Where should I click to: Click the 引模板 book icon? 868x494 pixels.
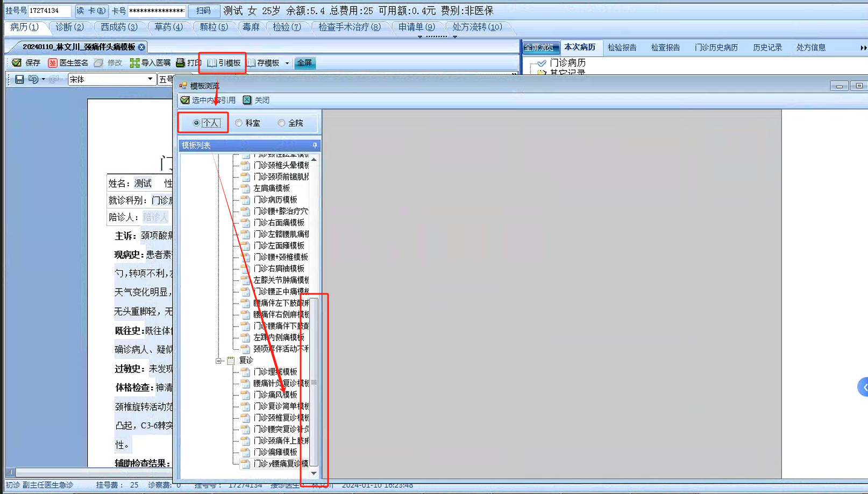212,63
